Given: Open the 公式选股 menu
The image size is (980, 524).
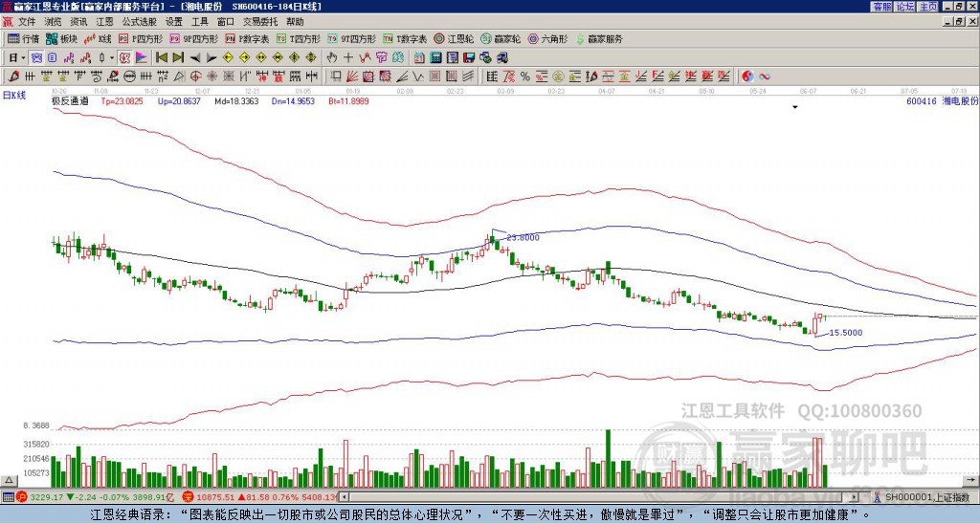Looking at the screenshot, I should tap(139, 22).
